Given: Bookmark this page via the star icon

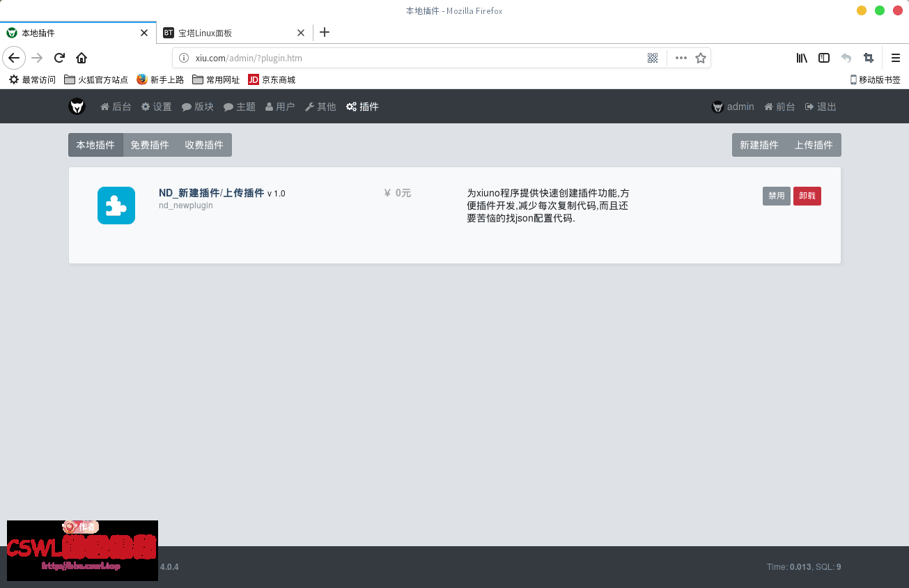Looking at the screenshot, I should (x=701, y=58).
